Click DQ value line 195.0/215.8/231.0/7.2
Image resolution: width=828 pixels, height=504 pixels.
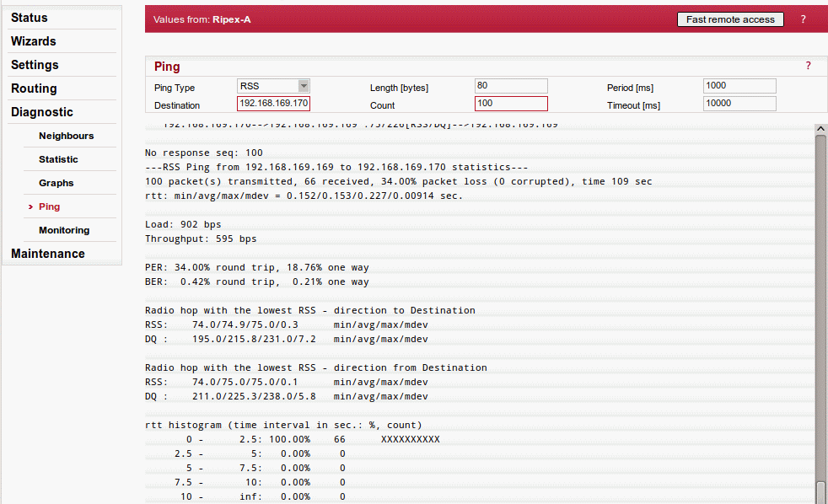286,339
